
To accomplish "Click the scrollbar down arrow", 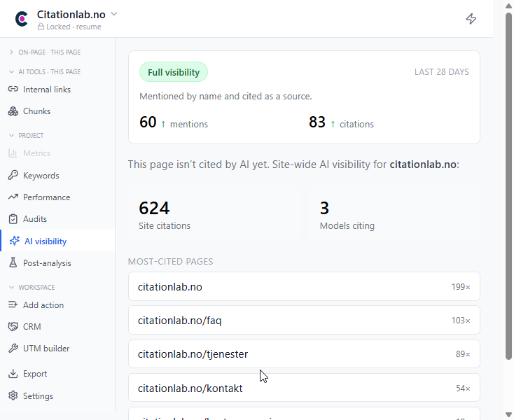I will [x=508, y=414].
